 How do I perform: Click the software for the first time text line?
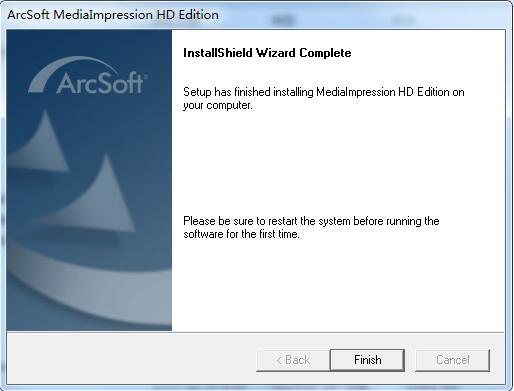[x=241, y=234]
